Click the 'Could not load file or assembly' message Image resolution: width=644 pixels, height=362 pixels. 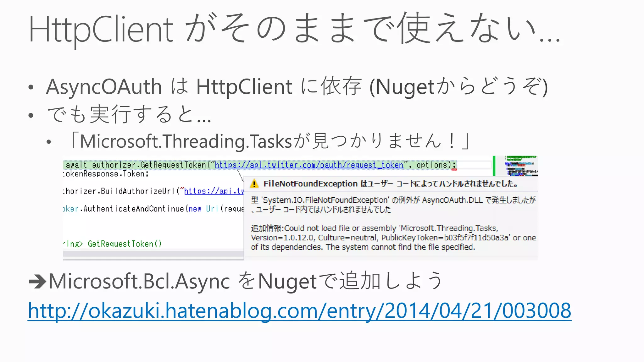[393, 238]
